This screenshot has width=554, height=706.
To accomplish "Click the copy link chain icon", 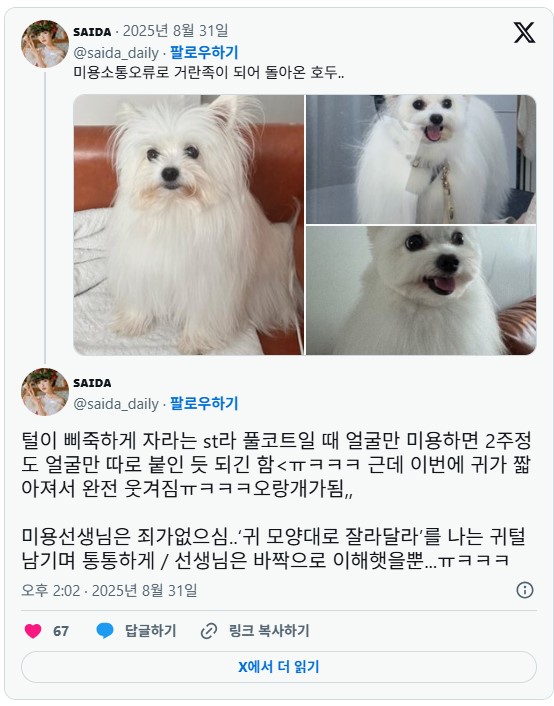I will point(209,631).
